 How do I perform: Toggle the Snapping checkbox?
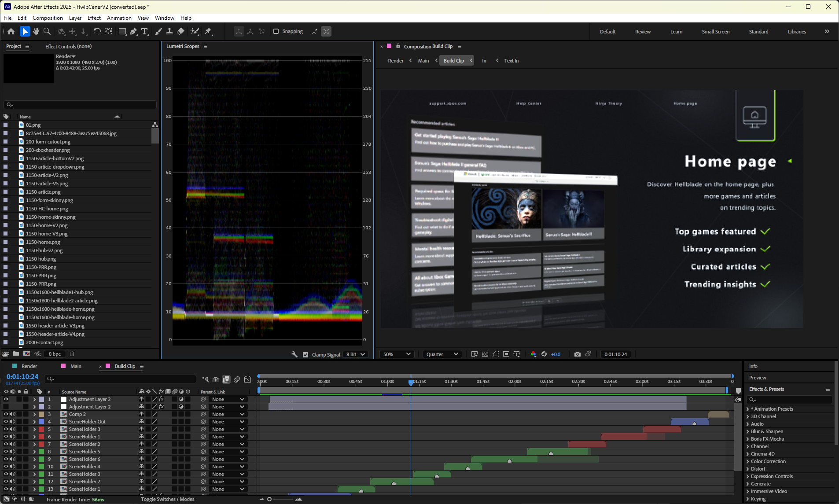276,31
